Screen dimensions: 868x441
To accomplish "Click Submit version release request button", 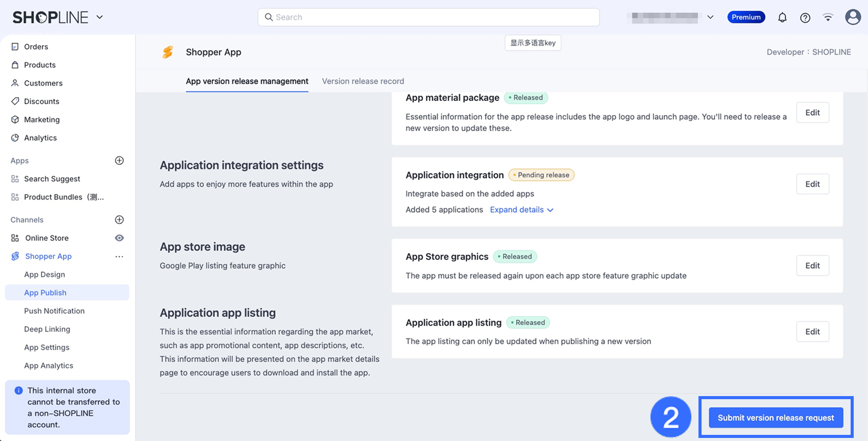I will [776, 418].
